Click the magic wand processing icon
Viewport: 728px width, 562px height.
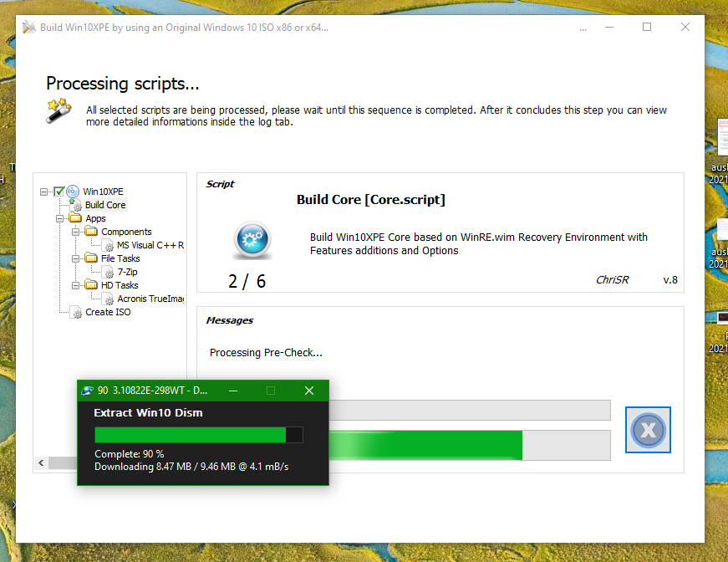point(59,110)
